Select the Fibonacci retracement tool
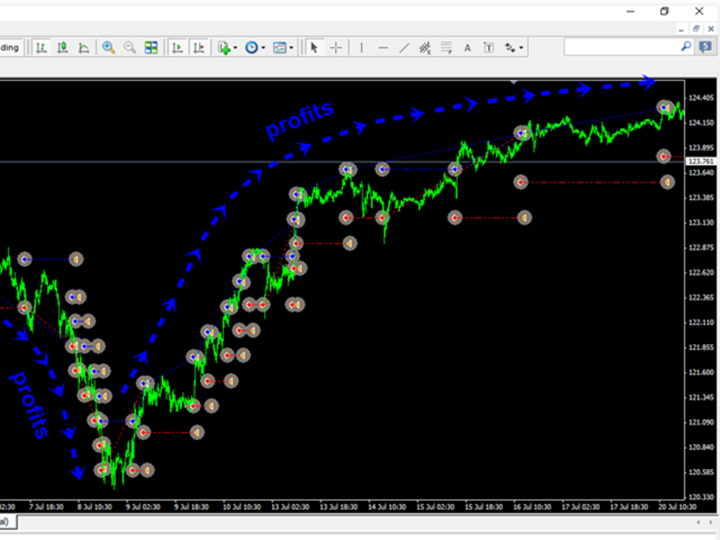720x540 pixels. 446,47
